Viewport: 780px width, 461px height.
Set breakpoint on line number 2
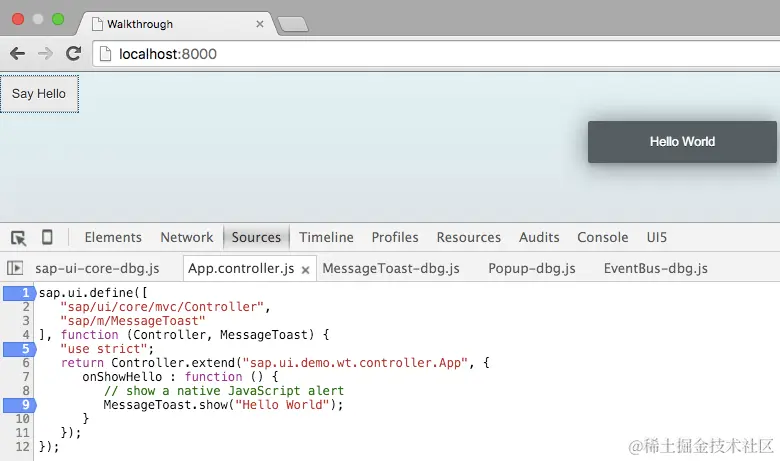coord(26,307)
